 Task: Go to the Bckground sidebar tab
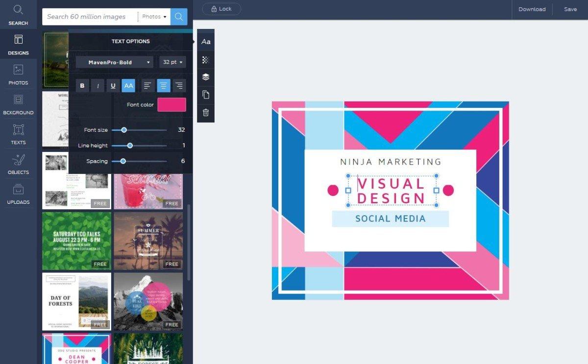click(18, 104)
